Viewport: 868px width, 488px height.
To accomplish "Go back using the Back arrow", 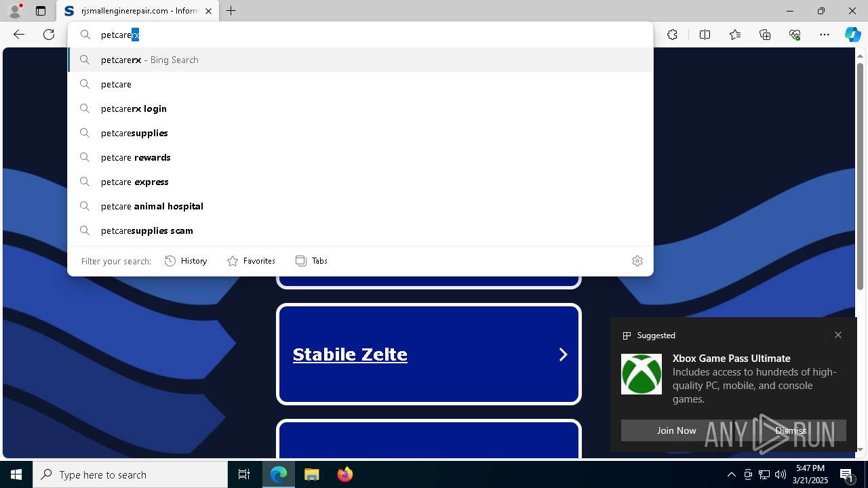I will pos(19,35).
